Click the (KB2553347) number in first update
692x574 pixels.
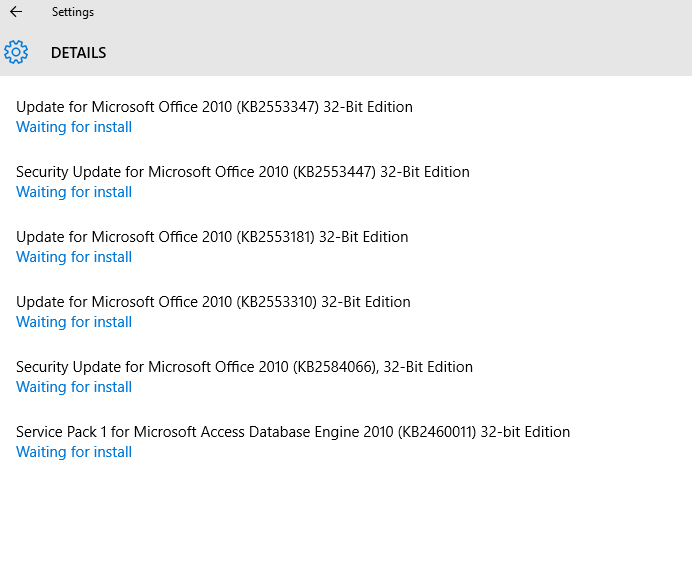278,107
